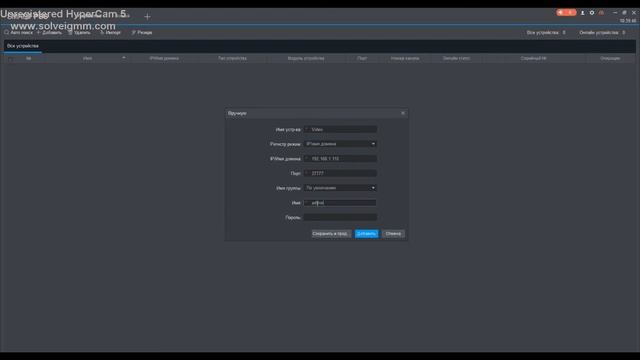Click the Модель устройства column header

pos(306,58)
